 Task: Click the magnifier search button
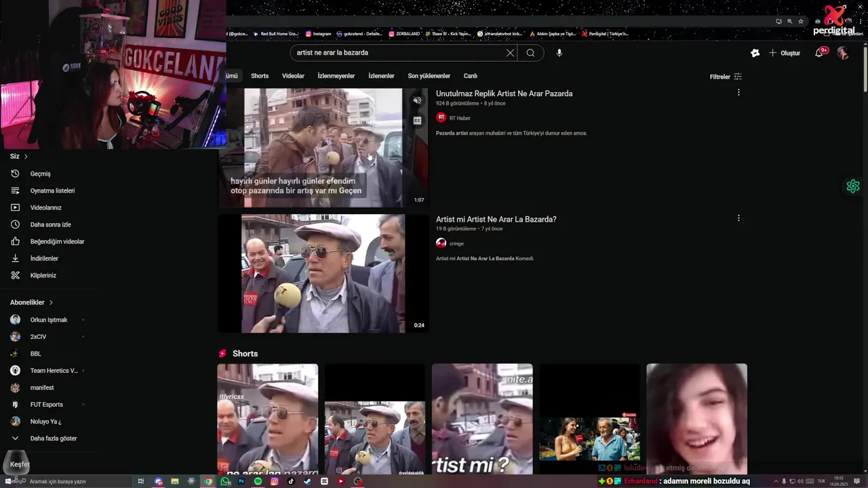click(530, 53)
